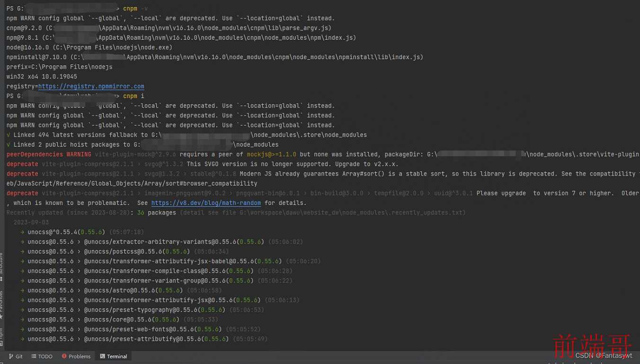This screenshot has width=640, height=364.
Task: Click the 'cnpm -v' command text
Action: 135,9
